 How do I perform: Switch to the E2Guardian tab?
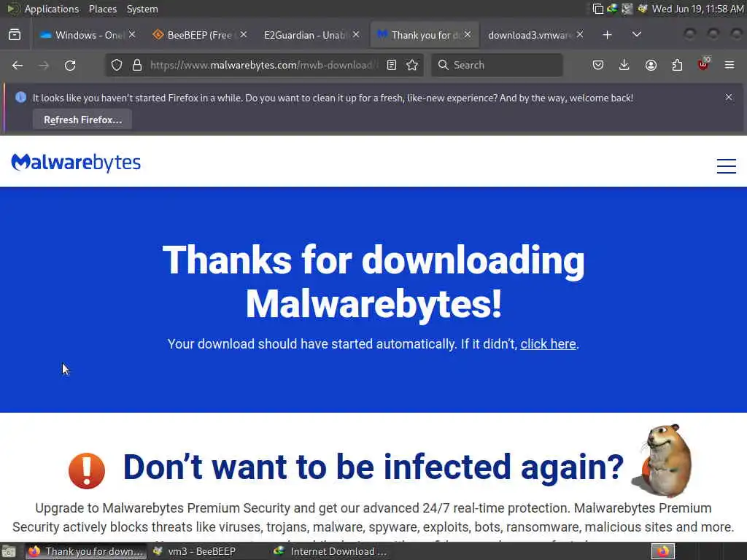pos(306,35)
